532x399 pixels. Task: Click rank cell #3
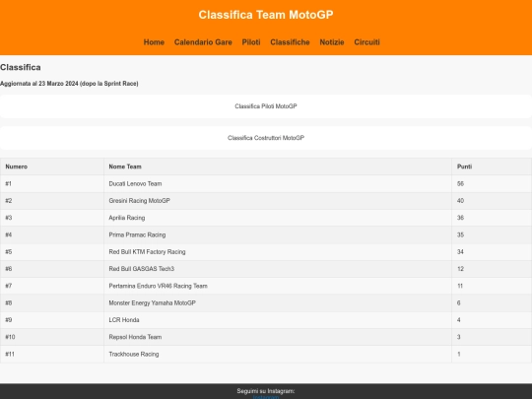point(52,218)
